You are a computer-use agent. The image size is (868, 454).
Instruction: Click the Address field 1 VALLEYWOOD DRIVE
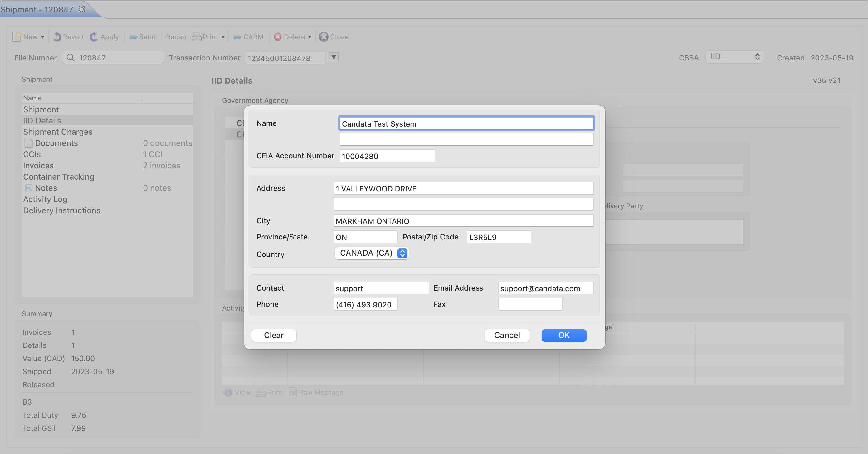463,188
